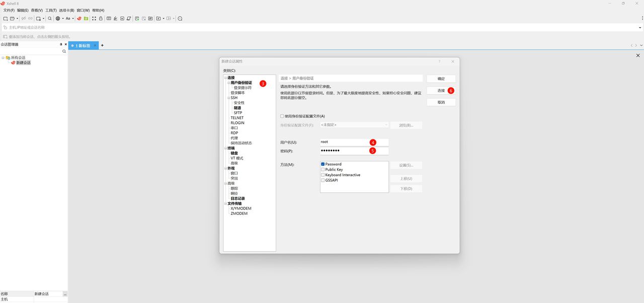Image resolution: width=644 pixels, height=303 pixels.
Task: Collapse the 文件传输 category node
Action: [x=225, y=203]
